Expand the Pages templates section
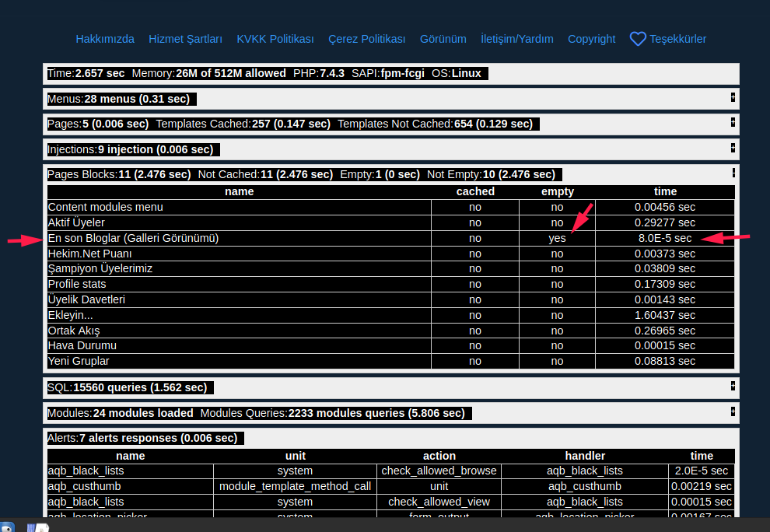The height and width of the screenshot is (532, 770). pyautogui.click(x=733, y=122)
